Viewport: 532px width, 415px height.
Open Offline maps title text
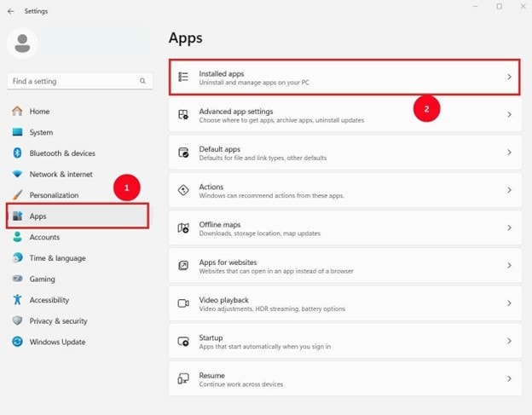(x=220, y=224)
